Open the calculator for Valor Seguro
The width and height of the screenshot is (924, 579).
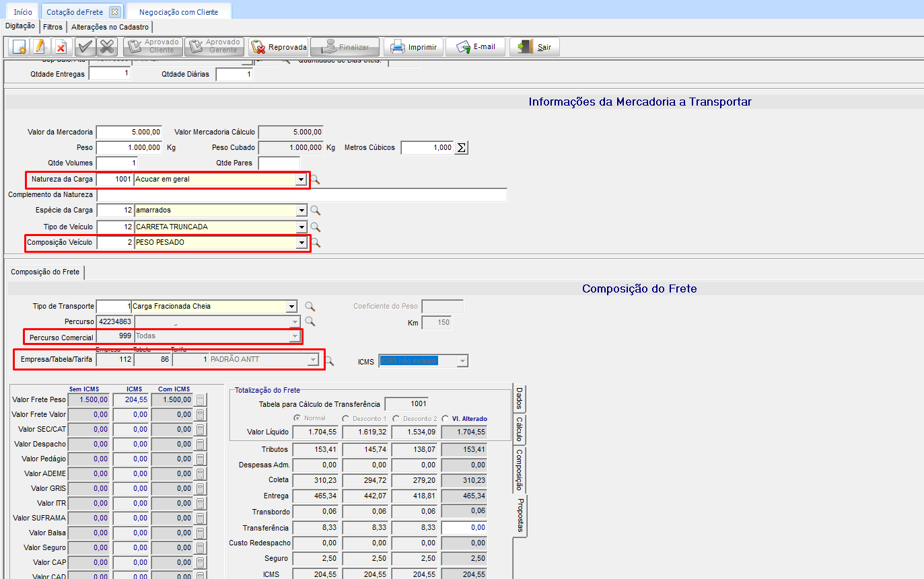coord(200,548)
